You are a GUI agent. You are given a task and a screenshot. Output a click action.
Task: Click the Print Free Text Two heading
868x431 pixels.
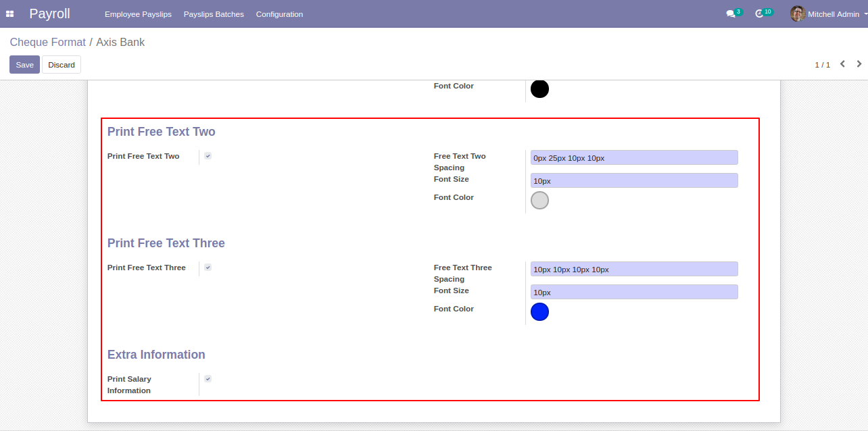pyautogui.click(x=162, y=132)
